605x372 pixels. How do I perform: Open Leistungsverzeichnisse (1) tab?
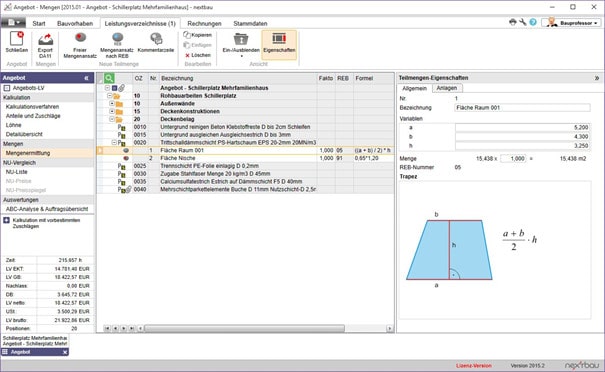click(x=140, y=24)
